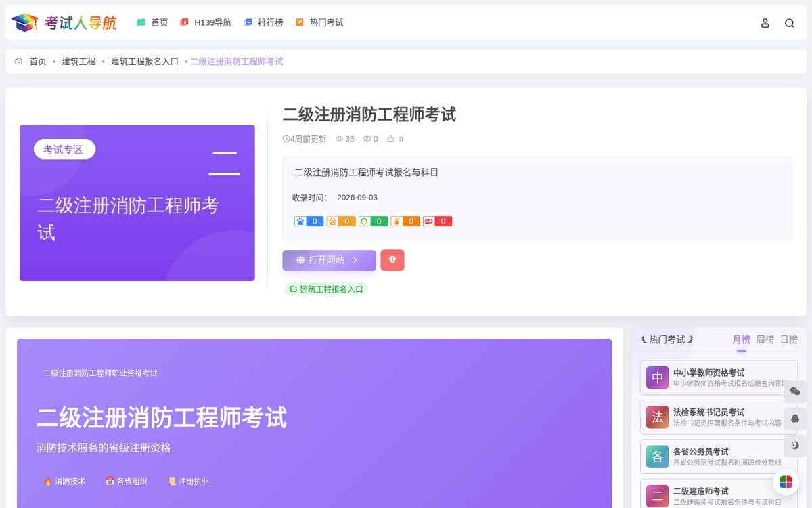The width and height of the screenshot is (812, 508).
Task: Click the date 2026-09-03
Action: 357,198
